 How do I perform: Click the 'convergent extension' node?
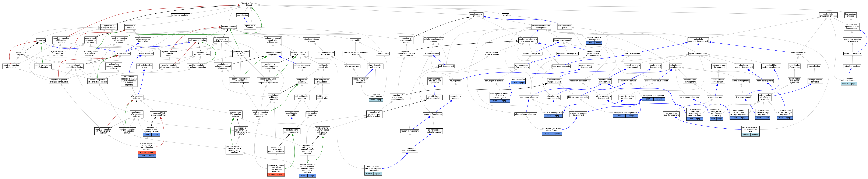coord(494,81)
